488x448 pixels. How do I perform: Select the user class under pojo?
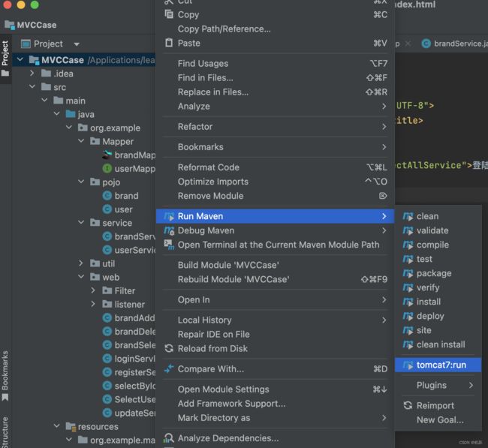pos(123,209)
